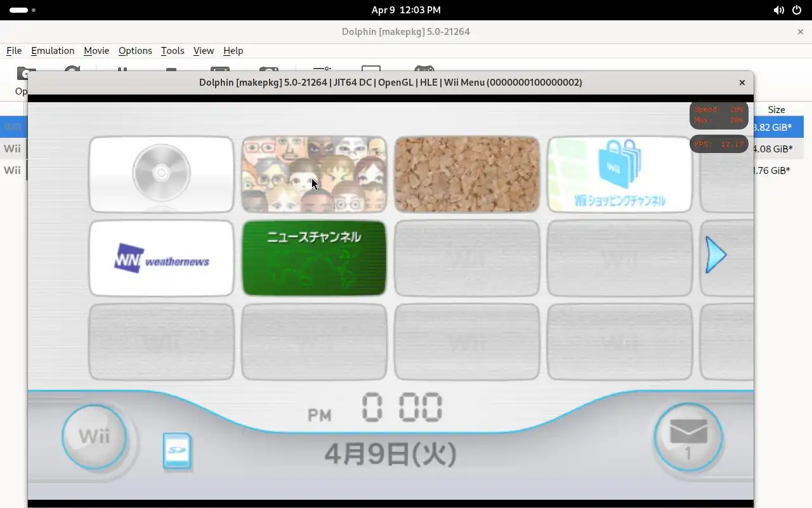Open the View menu
Image resolution: width=812 pixels, height=508 pixels.
point(204,51)
